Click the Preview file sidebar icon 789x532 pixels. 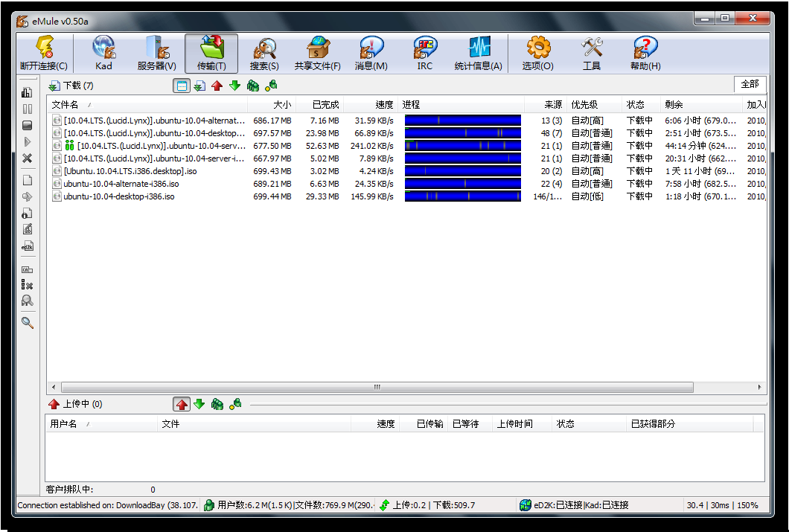coord(28,196)
